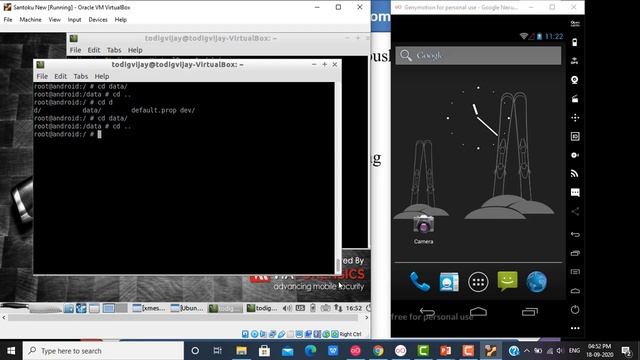The image size is (640, 360).
Task: Click guest panel clock 16:52
Action: click(353, 308)
